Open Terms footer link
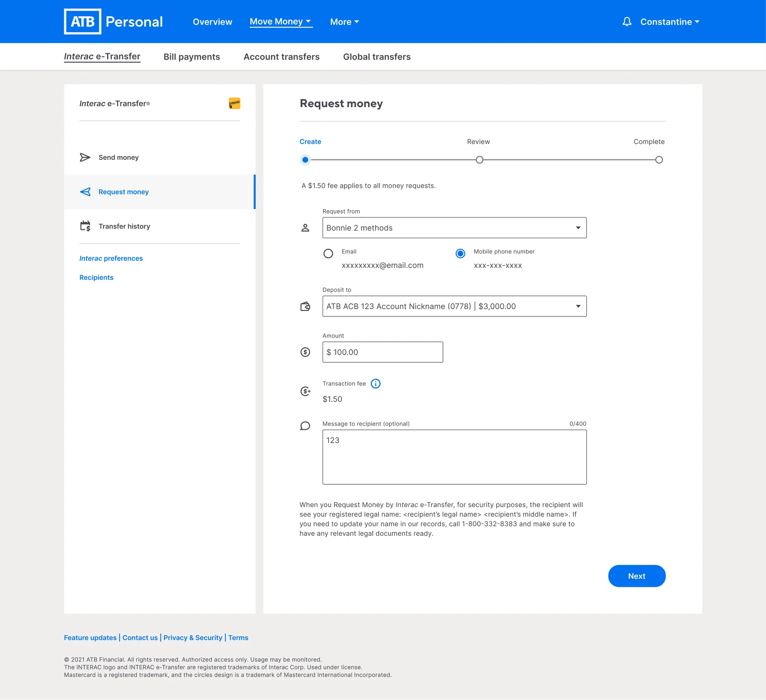 tap(238, 637)
